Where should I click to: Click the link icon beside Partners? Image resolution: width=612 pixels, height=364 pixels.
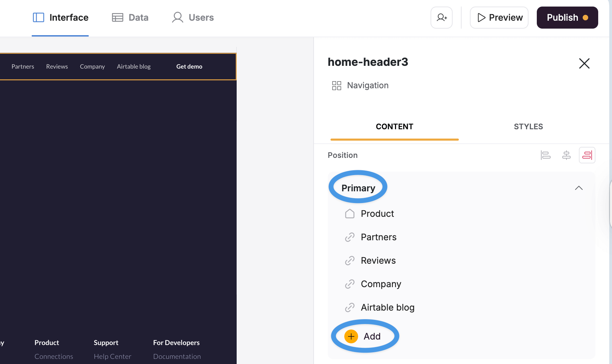click(350, 237)
